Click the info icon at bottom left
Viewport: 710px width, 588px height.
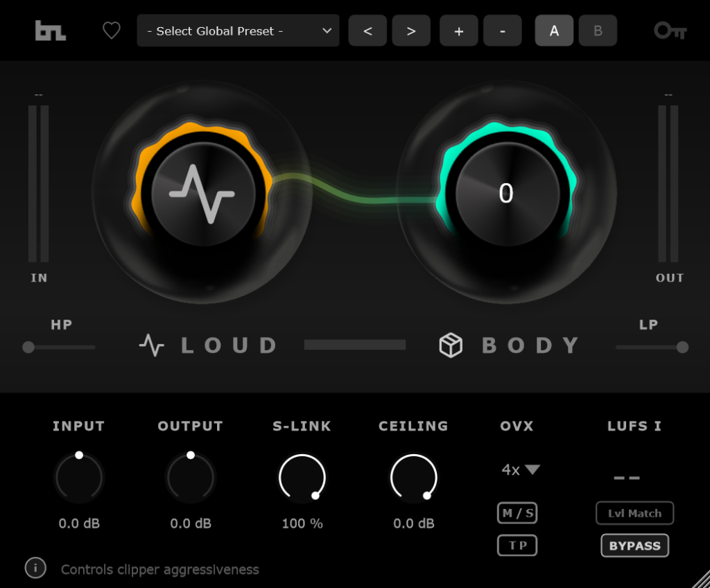35,569
